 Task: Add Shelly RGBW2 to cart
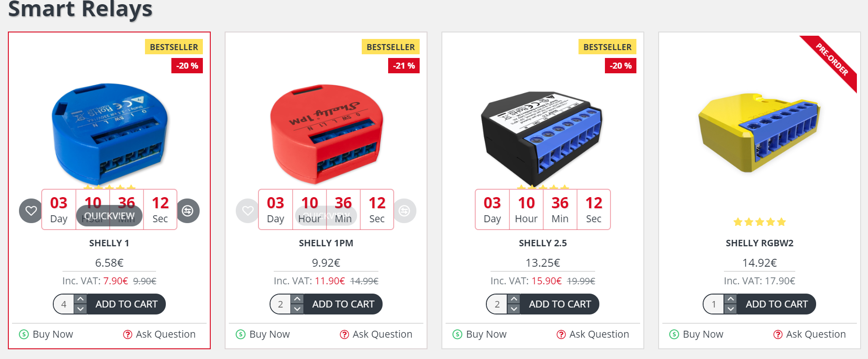pyautogui.click(x=777, y=304)
